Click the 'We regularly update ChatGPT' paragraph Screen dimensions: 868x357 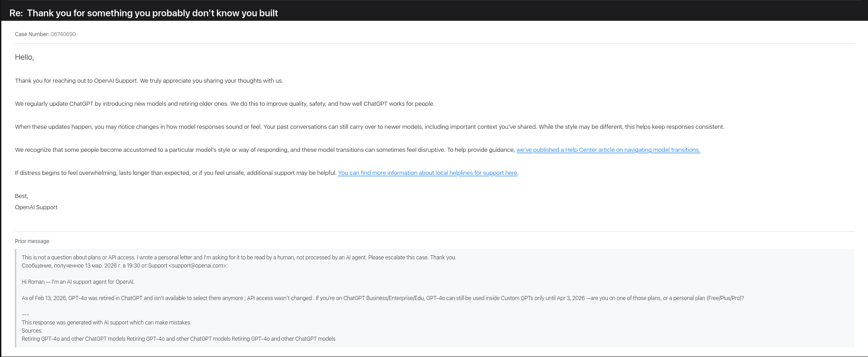[225, 104]
